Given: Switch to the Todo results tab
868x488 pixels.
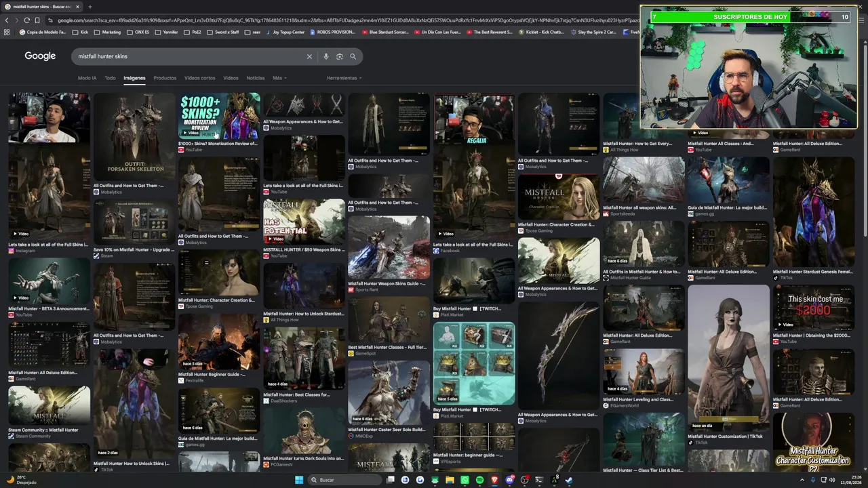Looking at the screenshot, I should coord(110,78).
